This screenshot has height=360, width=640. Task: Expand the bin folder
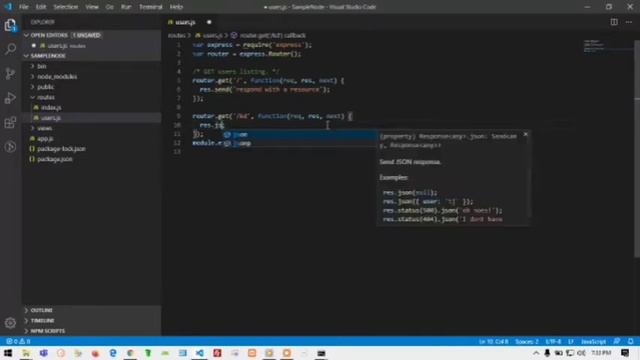pyautogui.click(x=91, y=66)
